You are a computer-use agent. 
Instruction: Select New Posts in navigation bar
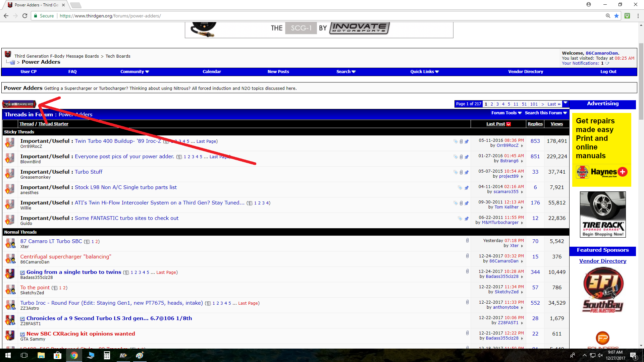tap(278, 72)
